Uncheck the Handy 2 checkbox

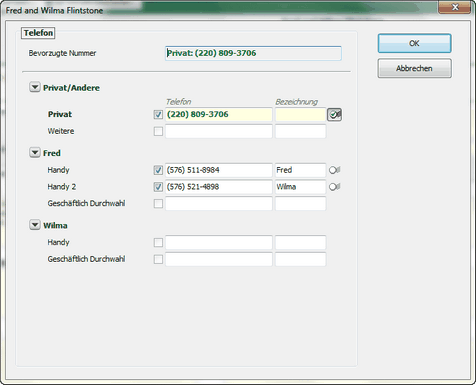tap(158, 187)
